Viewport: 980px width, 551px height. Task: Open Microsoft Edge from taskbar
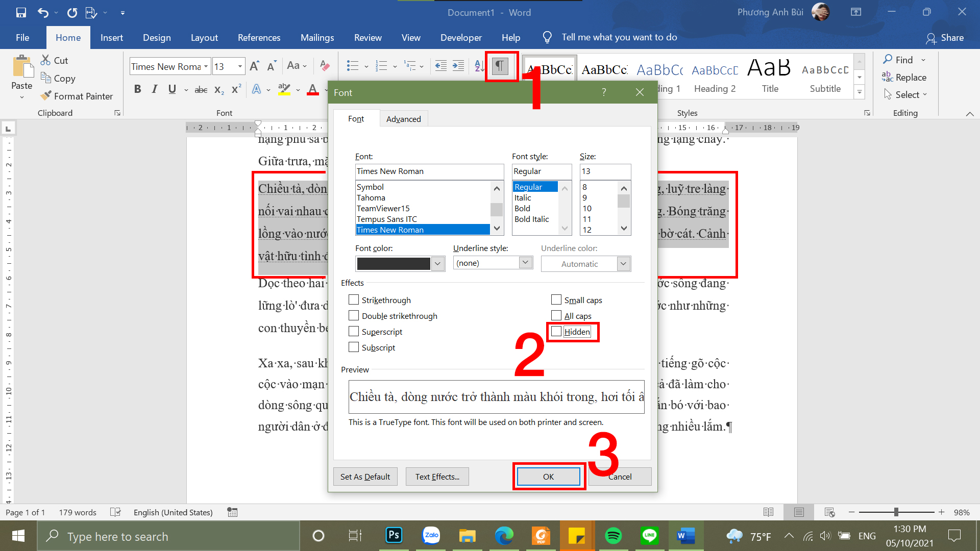point(504,536)
